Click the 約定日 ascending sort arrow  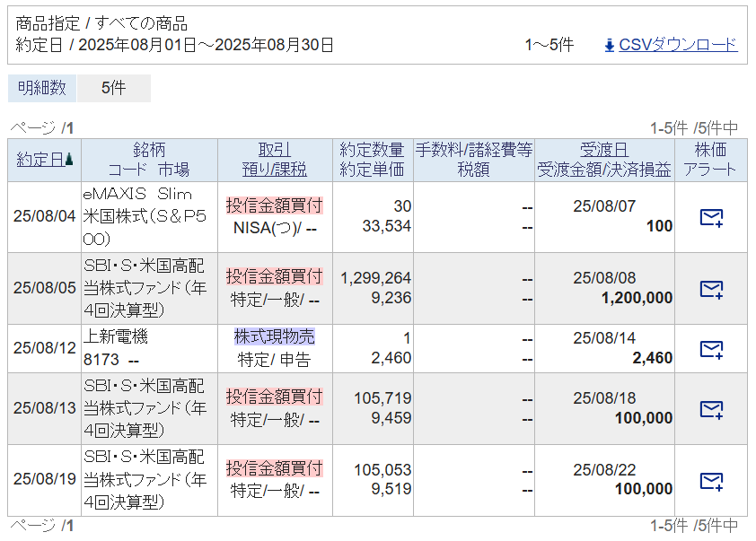69,160
